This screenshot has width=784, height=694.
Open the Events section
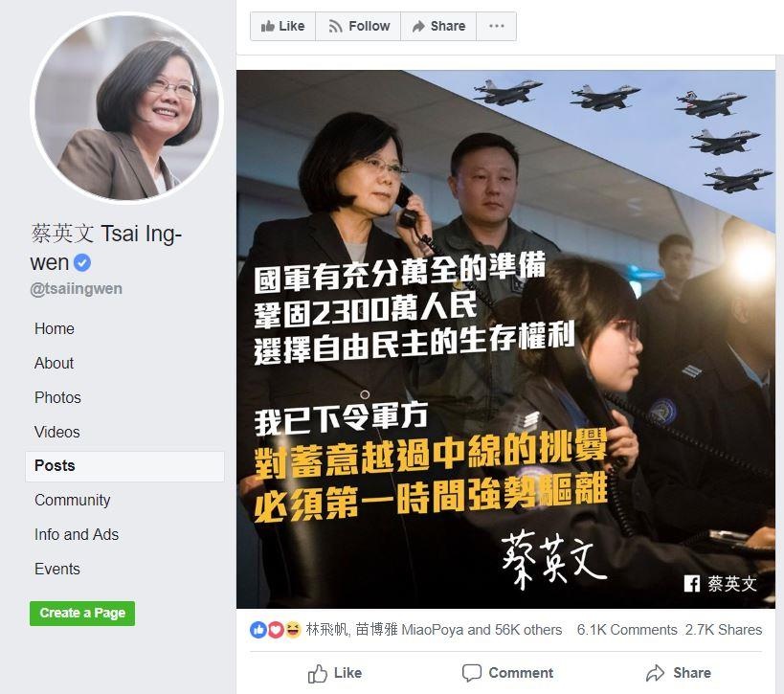[57, 569]
